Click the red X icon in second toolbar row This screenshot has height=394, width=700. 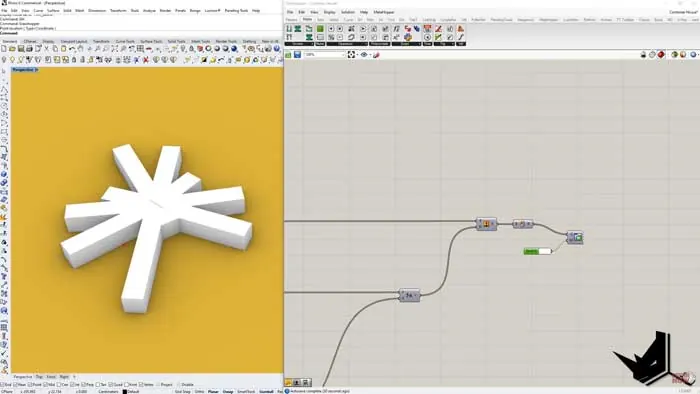[x=146, y=59]
